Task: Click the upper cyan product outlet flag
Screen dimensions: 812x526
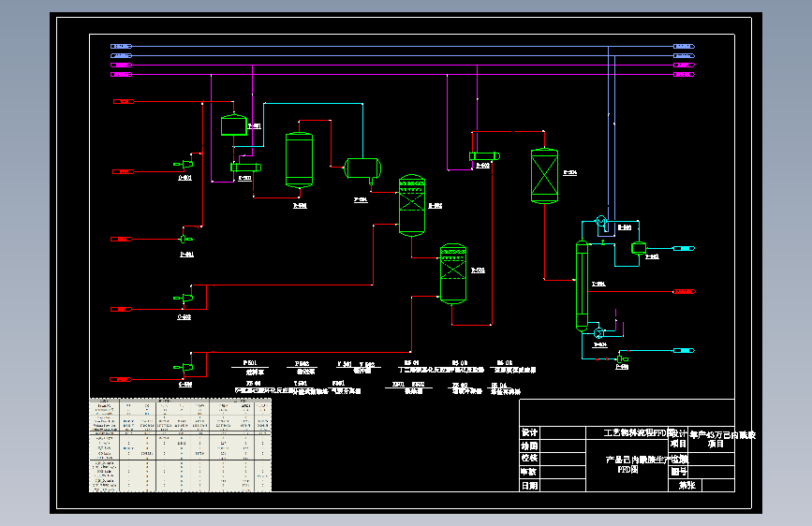Action: 684,249
